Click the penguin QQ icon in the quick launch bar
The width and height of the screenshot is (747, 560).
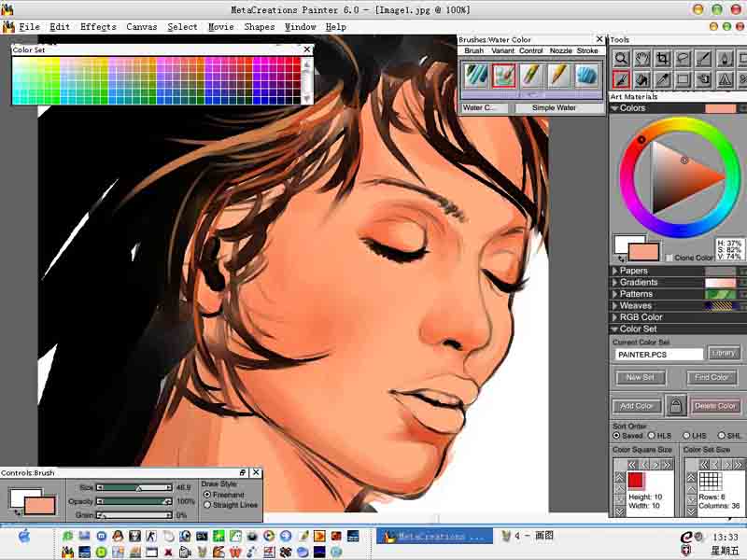click(x=118, y=536)
